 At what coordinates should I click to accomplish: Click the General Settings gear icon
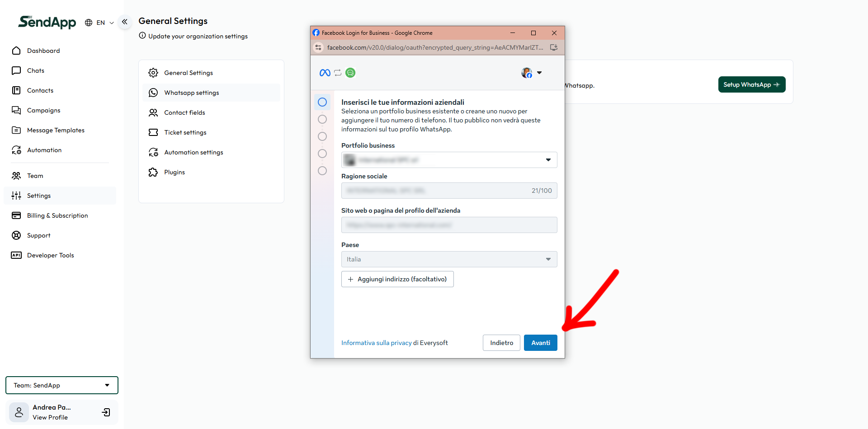pos(153,73)
